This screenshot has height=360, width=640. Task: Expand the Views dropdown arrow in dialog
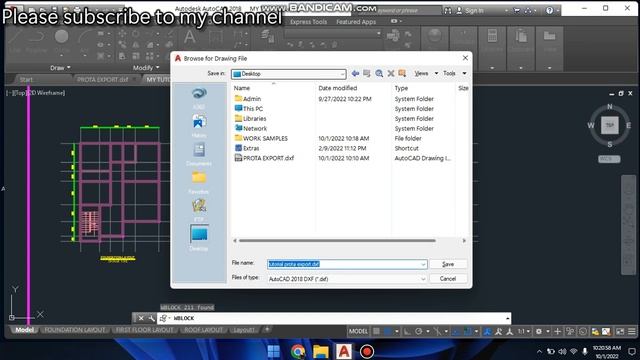tap(436, 73)
